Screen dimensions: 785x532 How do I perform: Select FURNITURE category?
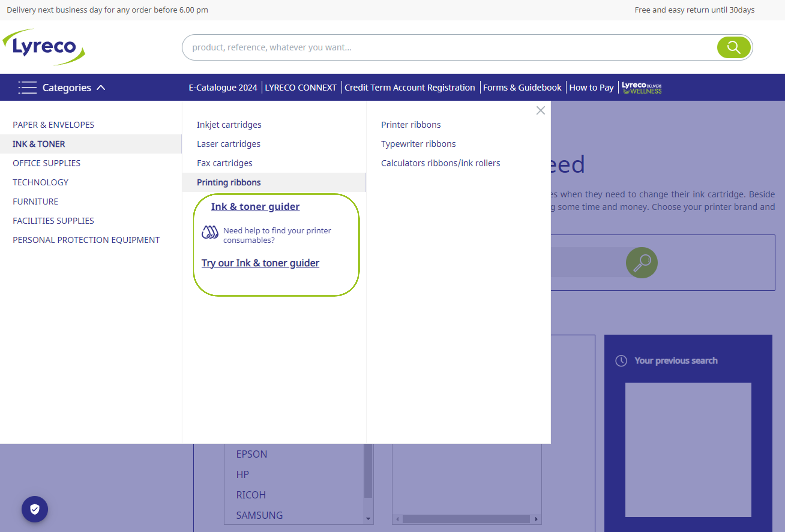tap(35, 201)
